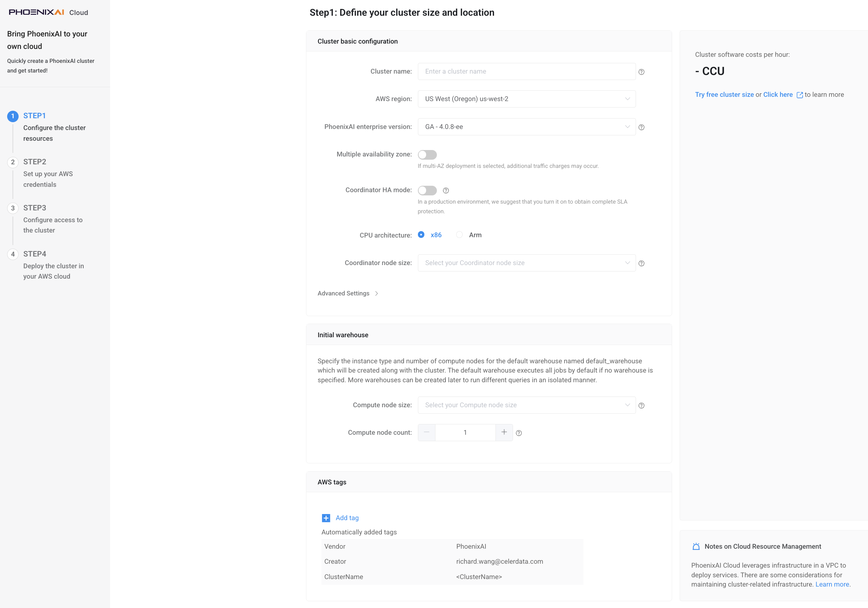This screenshot has height=608, width=868.
Task: Click help icon next to PhoenixAI enterprise version
Action: pos(641,127)
